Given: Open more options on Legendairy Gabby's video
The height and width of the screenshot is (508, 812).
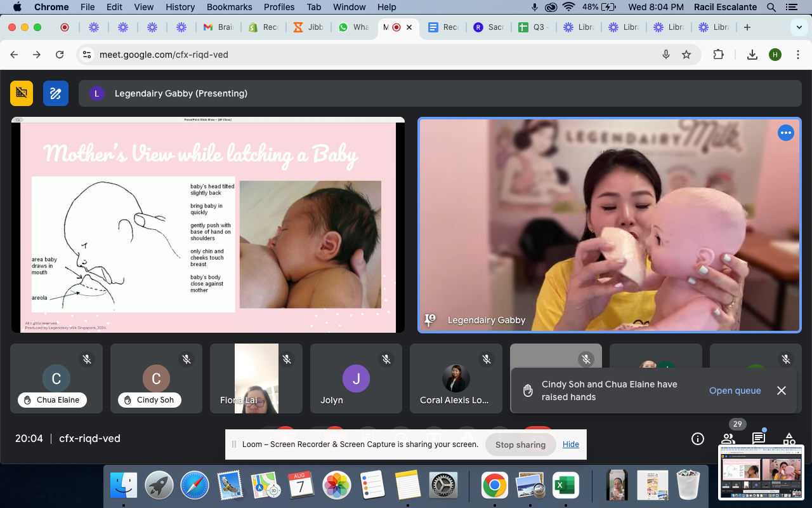Looking at the screenshot, I should click(785, 133).
